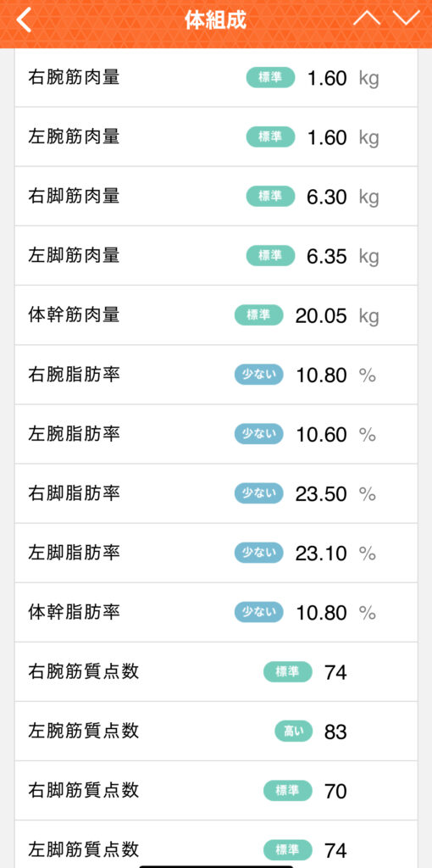Go to next record with down chevron
432x868 pixels.
[406, 19]
